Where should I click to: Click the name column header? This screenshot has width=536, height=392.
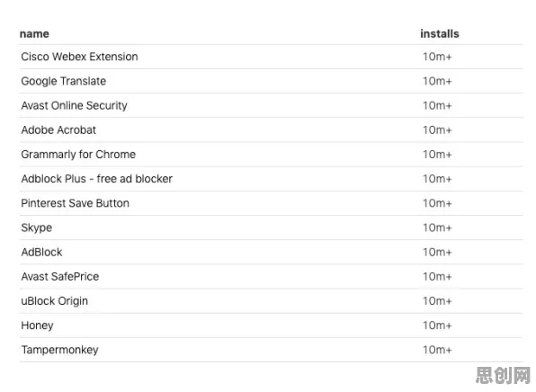click(x=34, y=34)
